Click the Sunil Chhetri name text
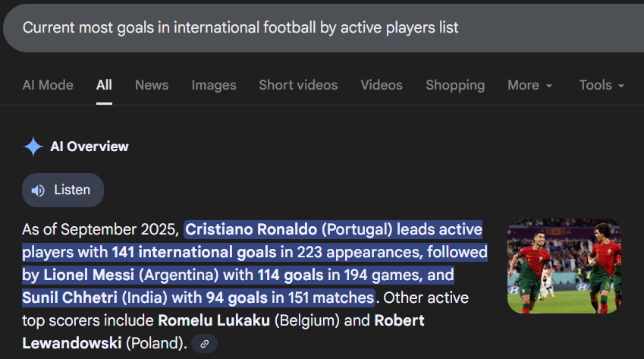Image resolution: width=644 pixels, height=359 pixels. pyautogui.click(x=70, y=298)
